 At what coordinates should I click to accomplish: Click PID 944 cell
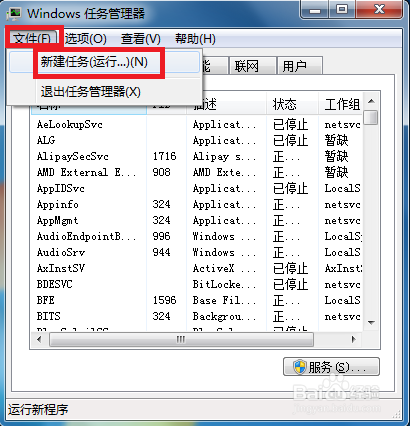pyautogui.click(x=161, y=252)
